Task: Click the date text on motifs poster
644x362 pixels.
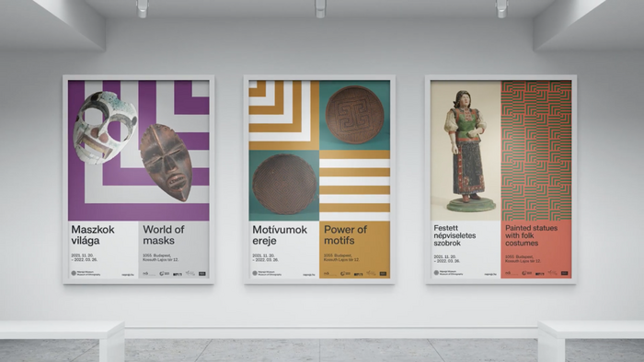Action: click(265, 257)
